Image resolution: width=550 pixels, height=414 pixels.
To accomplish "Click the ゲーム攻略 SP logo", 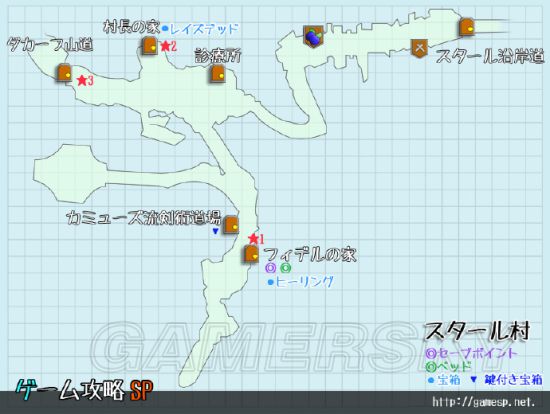I will (85, 390).
